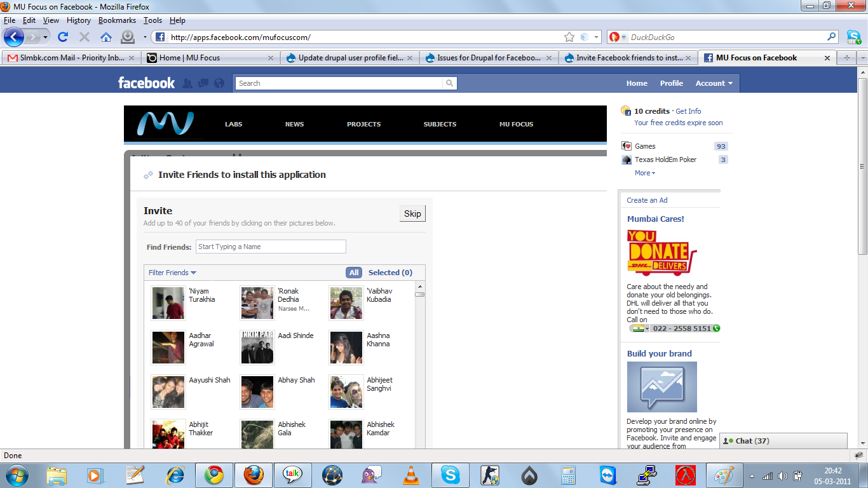Click the Firefox home icon
868x488 pixels.
click(x=105, y=37)
